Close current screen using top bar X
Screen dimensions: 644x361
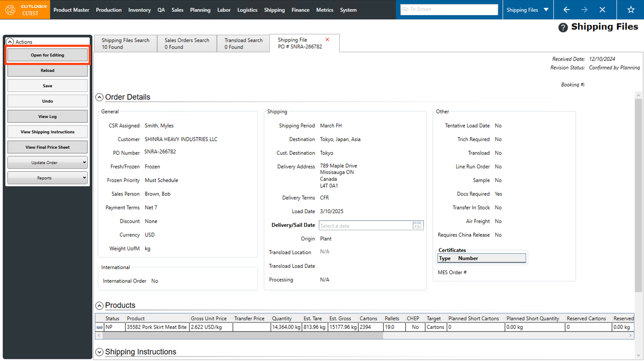point(602,9)
